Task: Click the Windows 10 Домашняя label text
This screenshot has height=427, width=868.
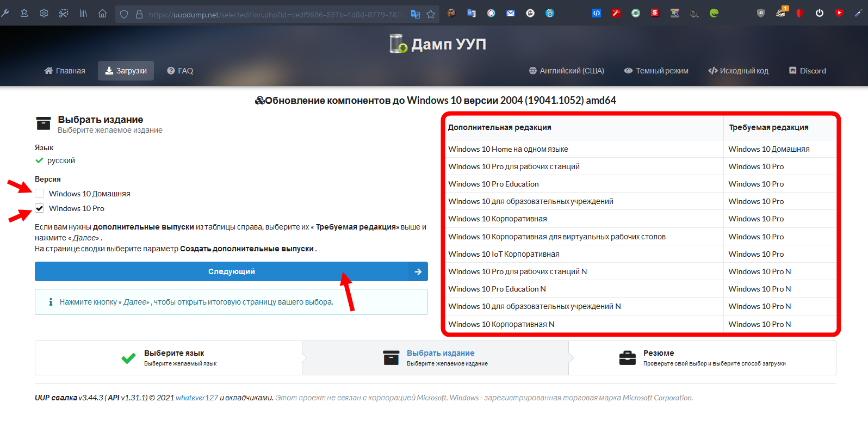Action: click(90, 194)
